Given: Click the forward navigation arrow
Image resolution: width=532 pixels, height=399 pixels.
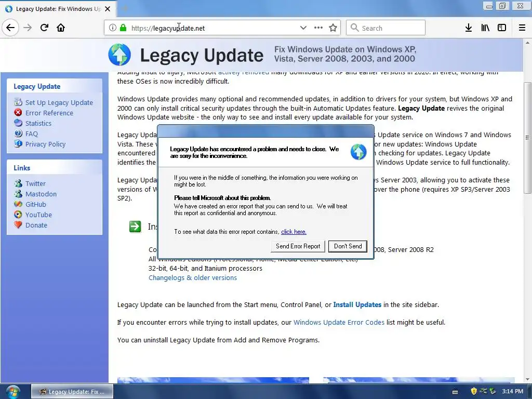Looking at the screenshot, I should pyautogui.click(x=28, y=28).
